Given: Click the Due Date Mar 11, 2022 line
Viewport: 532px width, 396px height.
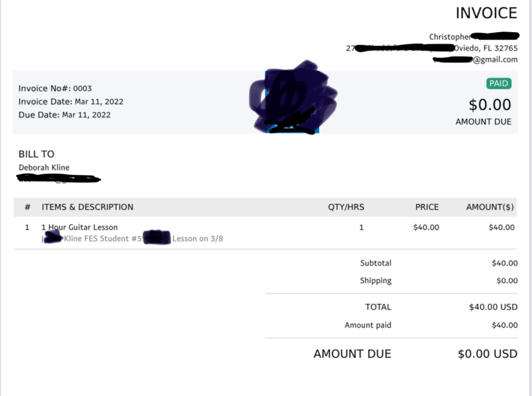Looking at the screenshot, I should pos(64,115).
